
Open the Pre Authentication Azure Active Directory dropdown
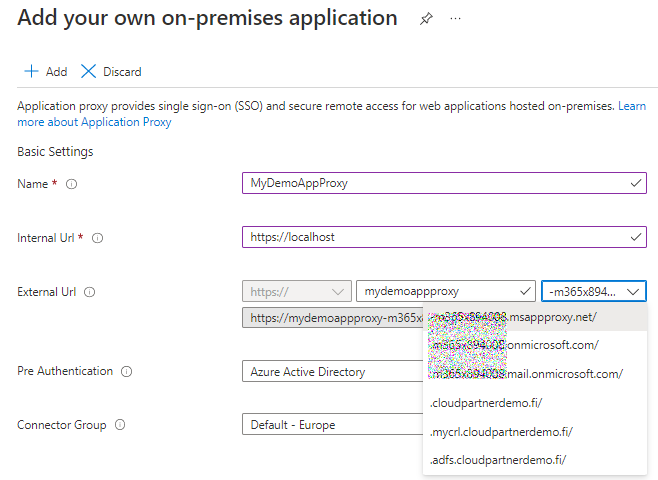pyautogui.click(x=332, y=371)
